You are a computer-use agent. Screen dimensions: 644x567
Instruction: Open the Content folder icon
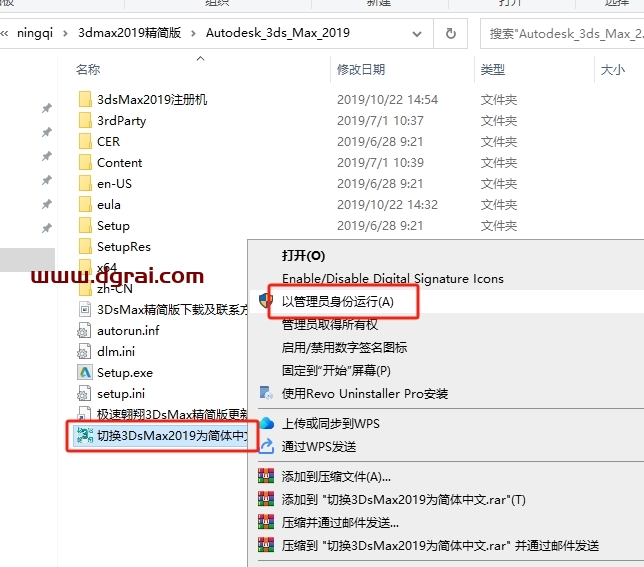85,162
